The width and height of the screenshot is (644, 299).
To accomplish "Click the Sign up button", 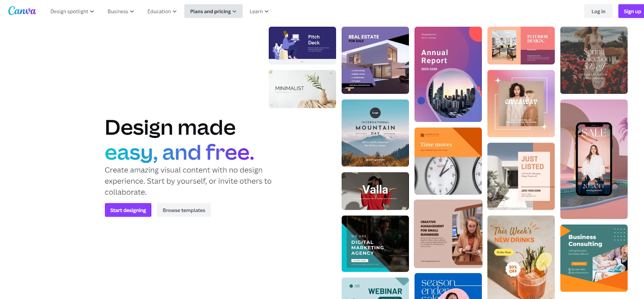I will pos(632,11).
